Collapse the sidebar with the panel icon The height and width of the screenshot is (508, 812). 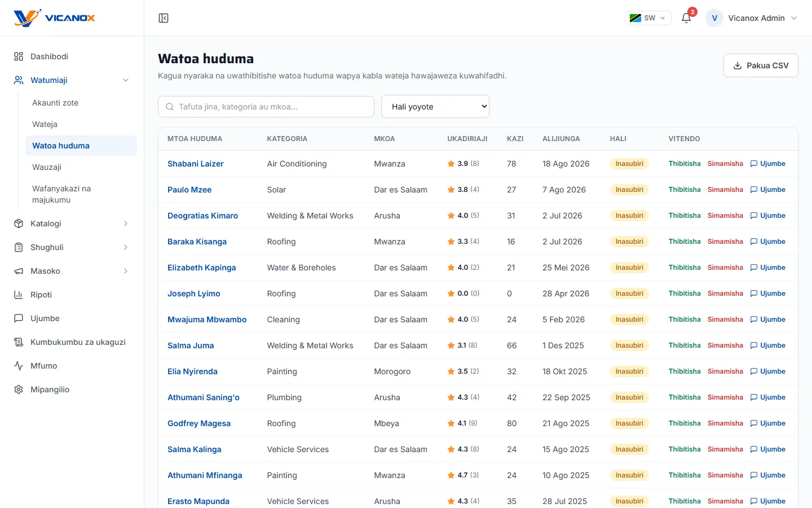coord(164,18)
